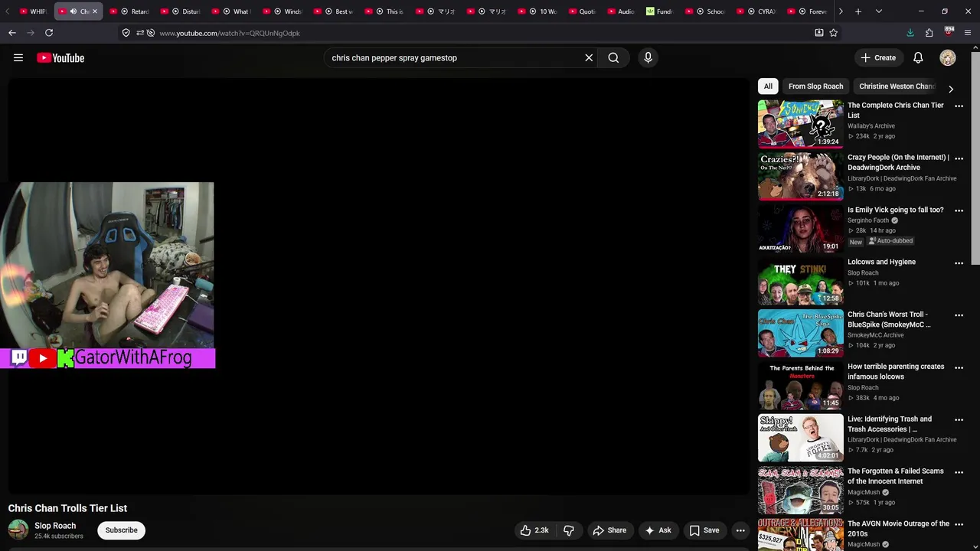Start voice search with the microphone
Viewport: 980px width, 551px height.
click(x=648, y=57)
